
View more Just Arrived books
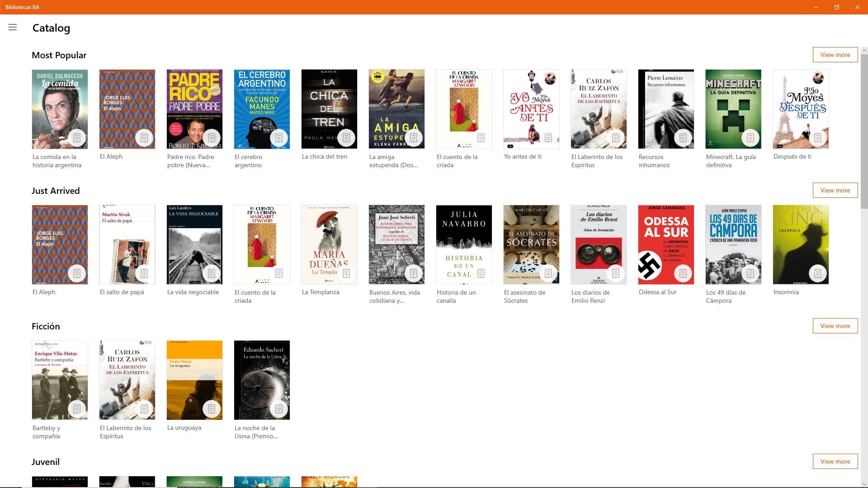coord(835,190)
